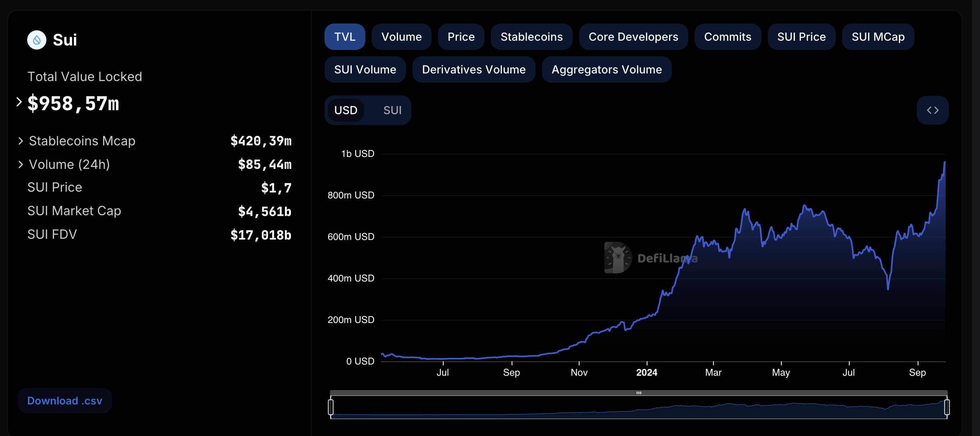Screen dimensions: 980x436
Task: Toggle the TVL chart series
Action: [345, 37]
